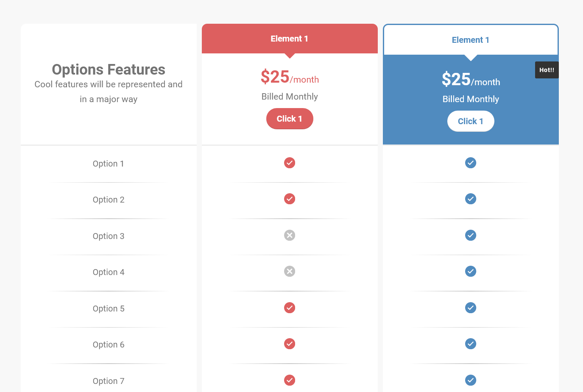
Task: Click Billed Monthly text in blue plan
Action: 471,99
